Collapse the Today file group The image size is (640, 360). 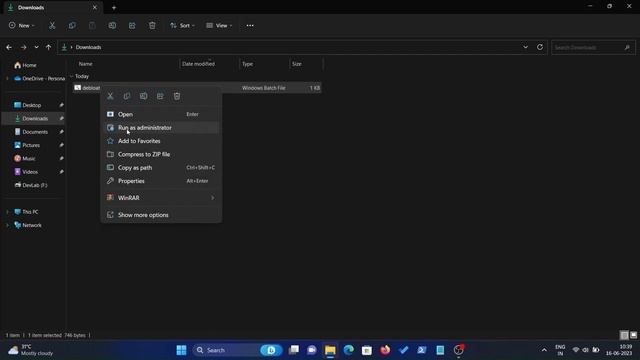pos(71,76)
